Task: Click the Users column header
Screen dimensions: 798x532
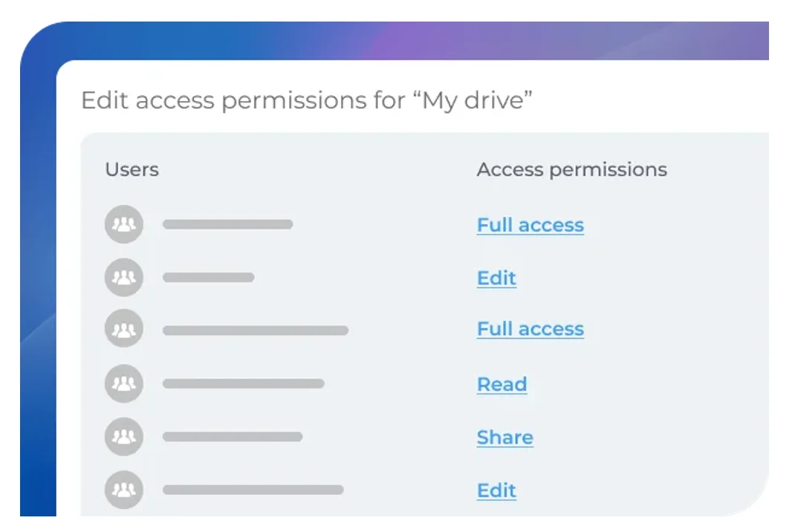Action: click(x=132, y=169)
